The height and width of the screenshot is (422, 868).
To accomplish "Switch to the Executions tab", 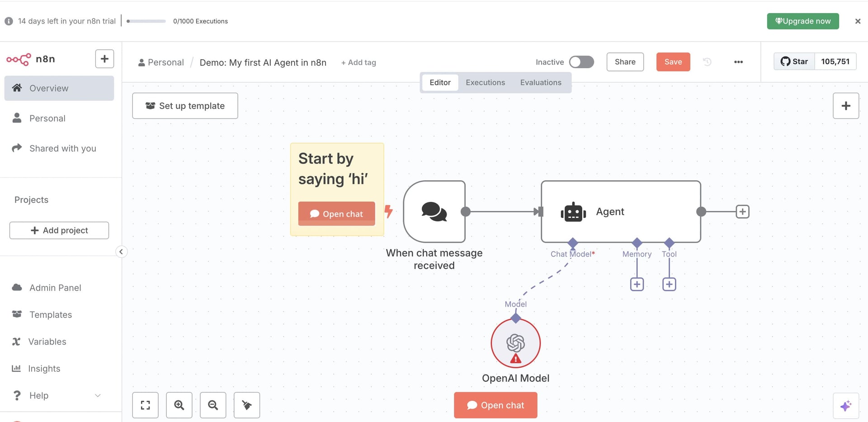I will coord(485,82).
